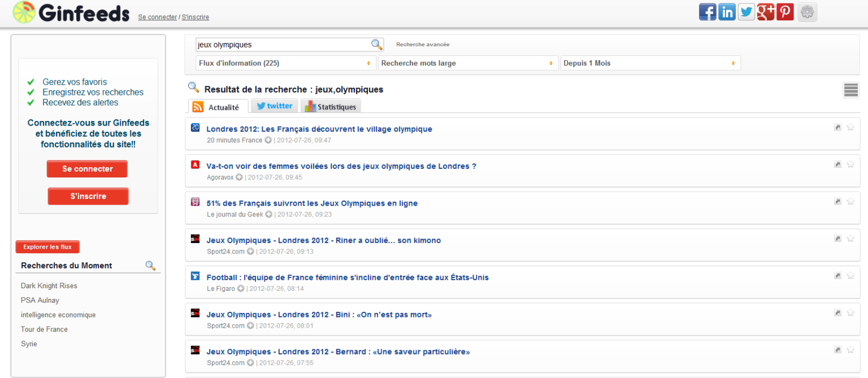This screenshot has height=378, width=868.
Task: Open the Depuis 1 Mois time dropdown
Action: (x=650, y=63)
